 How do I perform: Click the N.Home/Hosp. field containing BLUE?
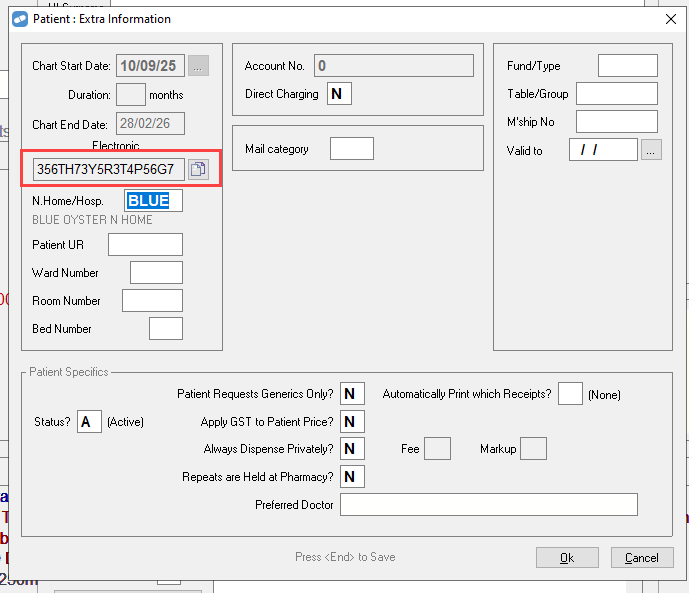[x=153, y=201]
